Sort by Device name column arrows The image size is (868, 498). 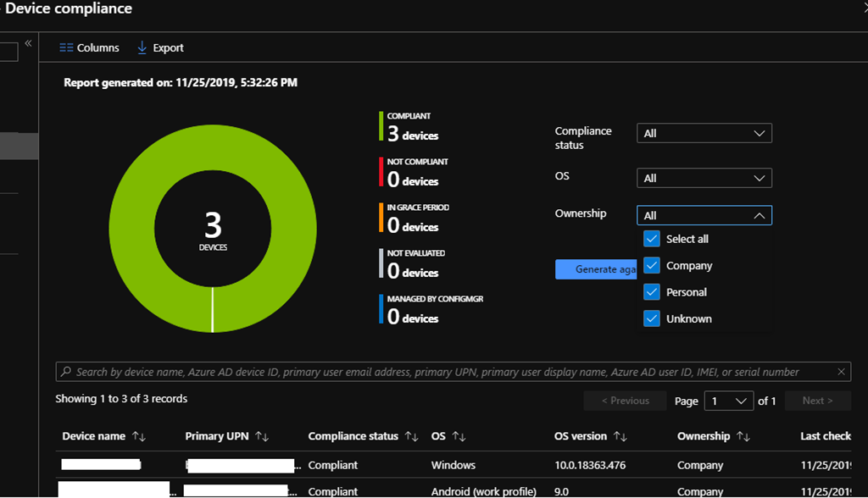point(140,437)
